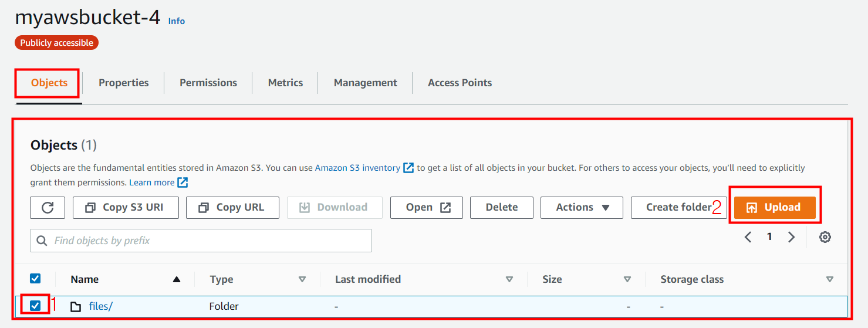Click the Copy S3 URI button
This screenshot has width=868, height=328.
(126, 207)
